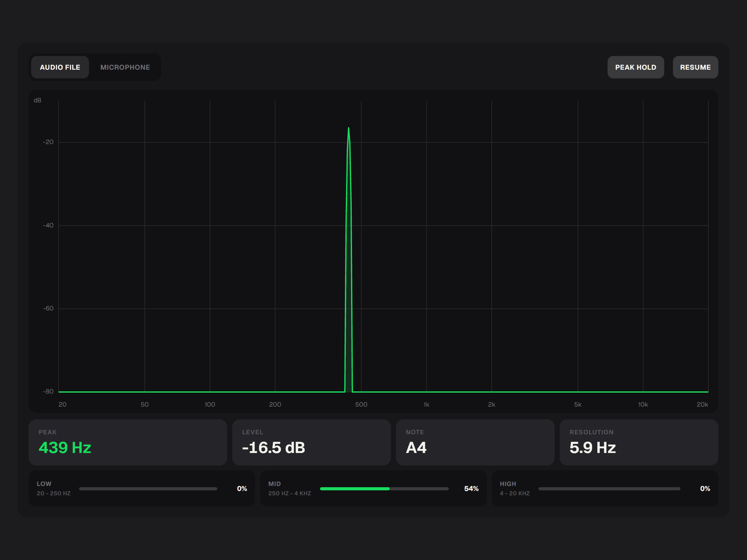This screenshot has width=747, height=560.
Task: Click the Mid band green progress bar
Action: point(384,488)
